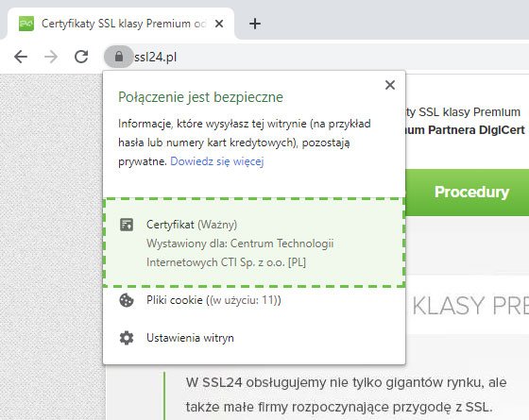
Task: Click the gear settings icon
Action: [x=127, y=338]
